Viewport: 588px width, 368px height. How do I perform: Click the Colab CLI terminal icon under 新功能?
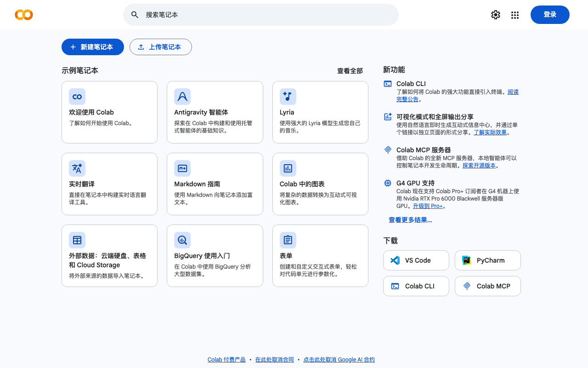[x=388, y=84]
